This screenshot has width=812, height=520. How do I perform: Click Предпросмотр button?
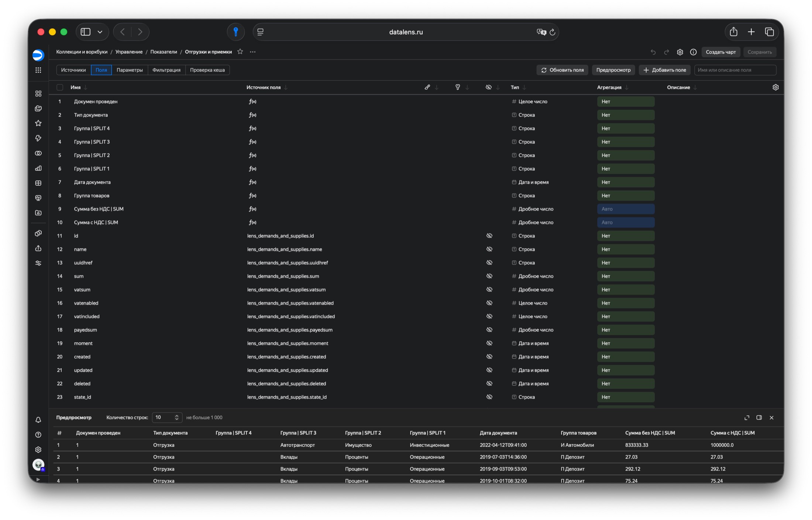click(x=613, y=70)
